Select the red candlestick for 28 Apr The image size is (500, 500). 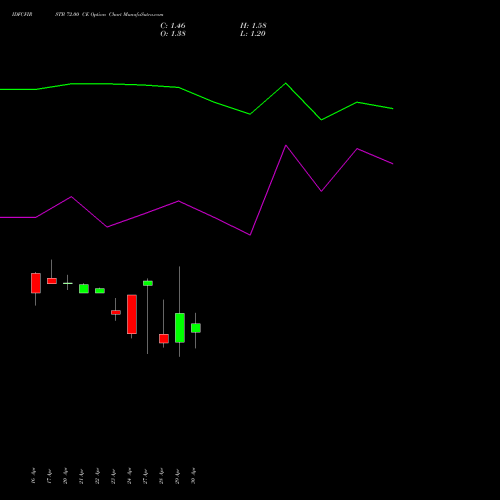pos(164,338)
